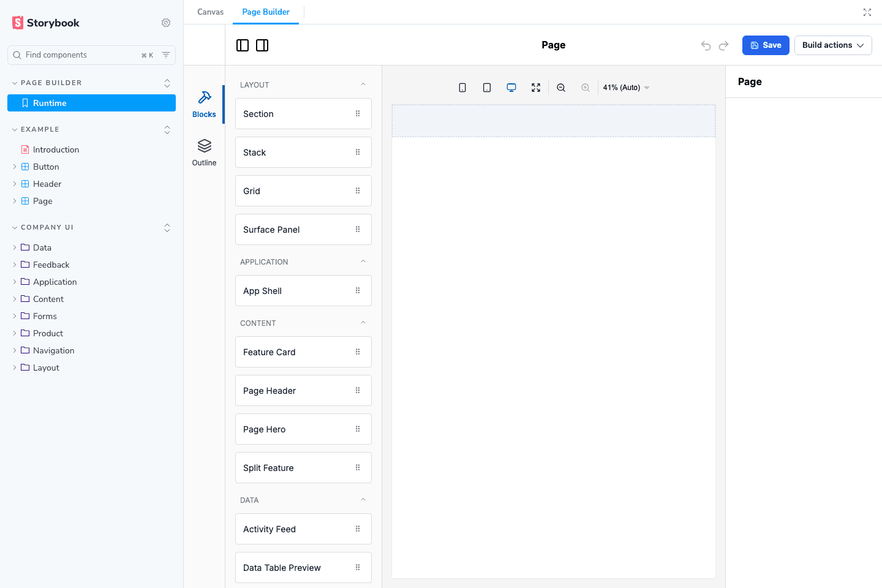882x588 pixels.
Task: Select the Runtime story
Action: pyautogui.click(x=91, y=103)
